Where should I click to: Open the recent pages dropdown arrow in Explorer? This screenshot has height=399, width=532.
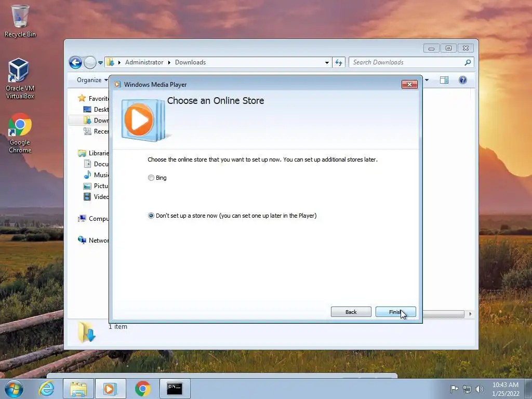pyautogui.click(x=100, y=63)
